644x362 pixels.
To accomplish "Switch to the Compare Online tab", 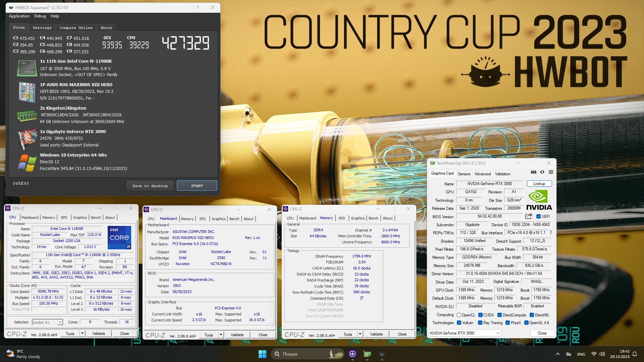I will tap(76, 28).
